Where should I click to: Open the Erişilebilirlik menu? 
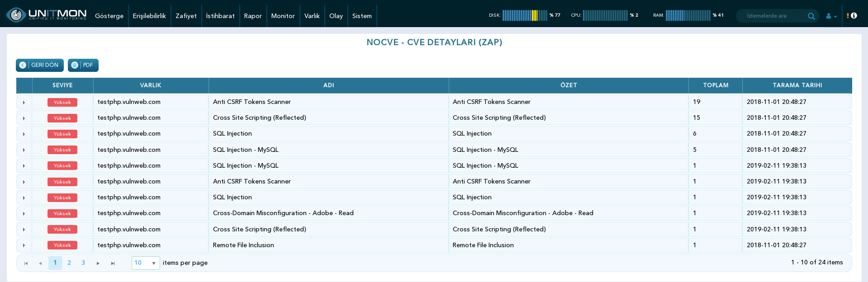pyautogui.click(x=149, y=16)
